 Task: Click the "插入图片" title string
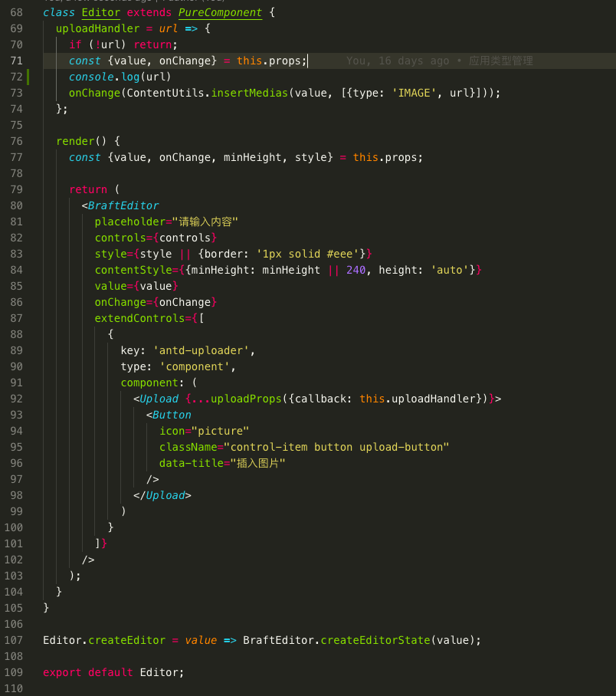pyautogui.click(x=258, y=463)
